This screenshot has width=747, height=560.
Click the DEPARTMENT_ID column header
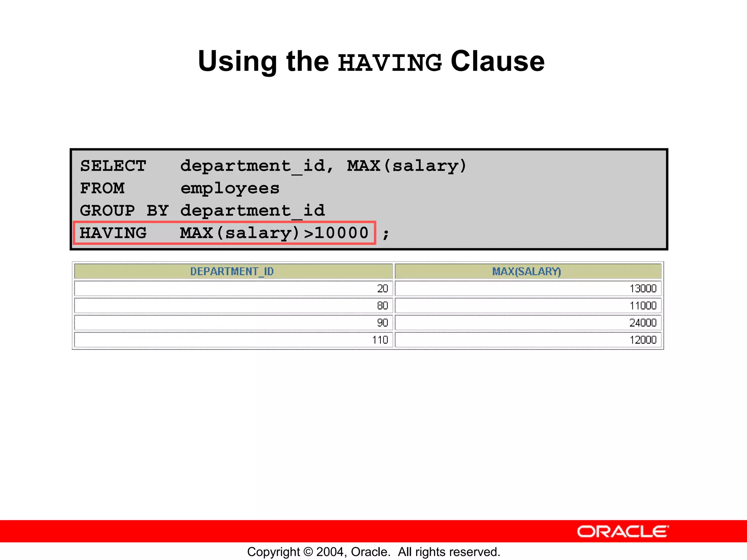(x=233, y=271)
